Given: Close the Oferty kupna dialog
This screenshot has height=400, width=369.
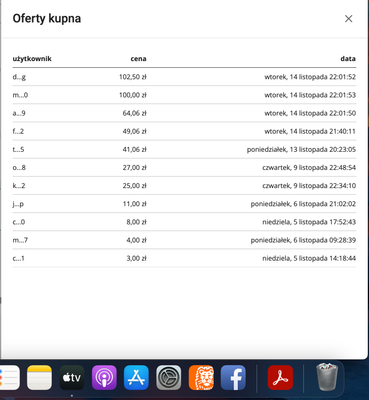Looking at the screenshot, I should click(348, 19).
